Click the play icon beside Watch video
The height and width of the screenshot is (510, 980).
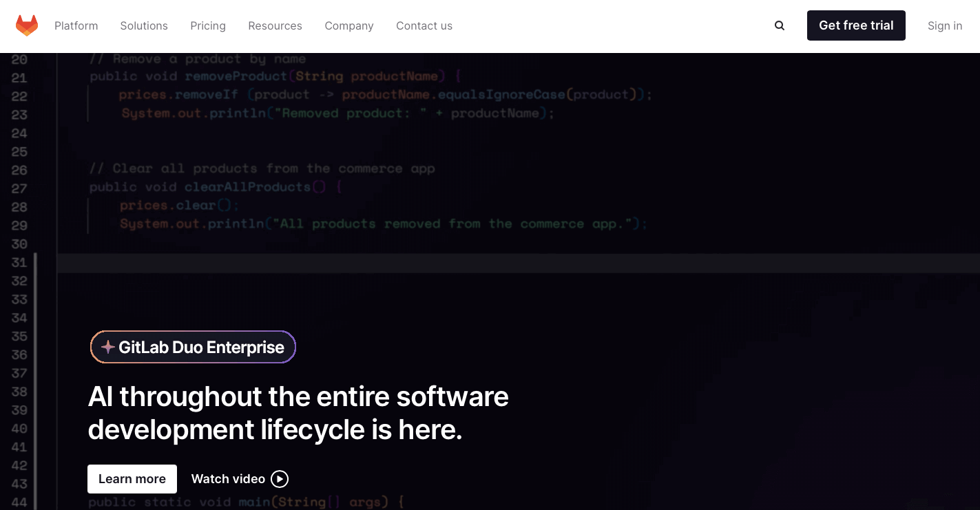click(x=280, y=479)
